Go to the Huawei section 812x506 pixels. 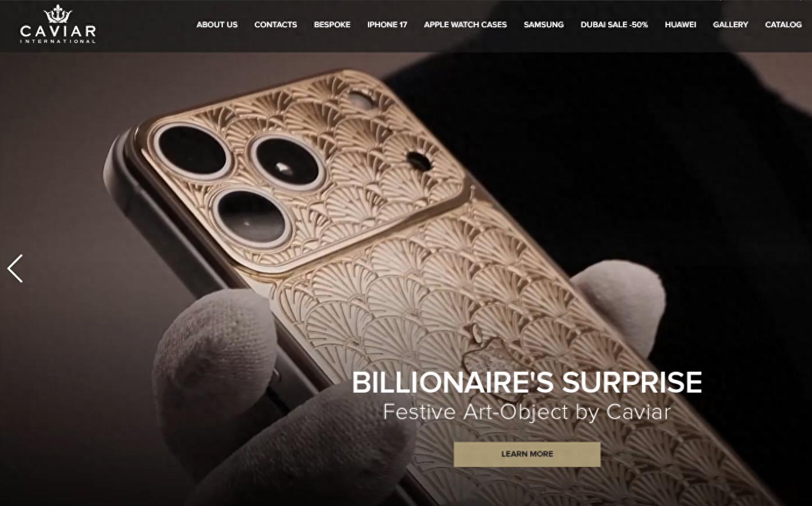680,24
